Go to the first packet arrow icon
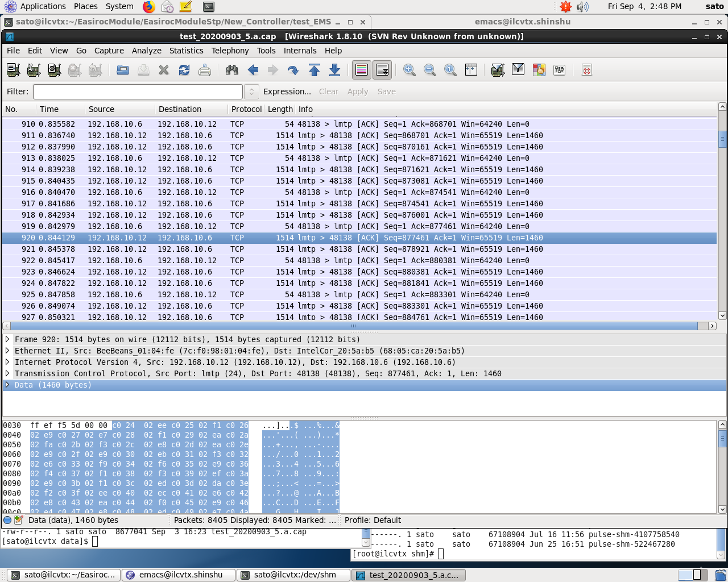728x582 pixels. click(x=315, y=70)
